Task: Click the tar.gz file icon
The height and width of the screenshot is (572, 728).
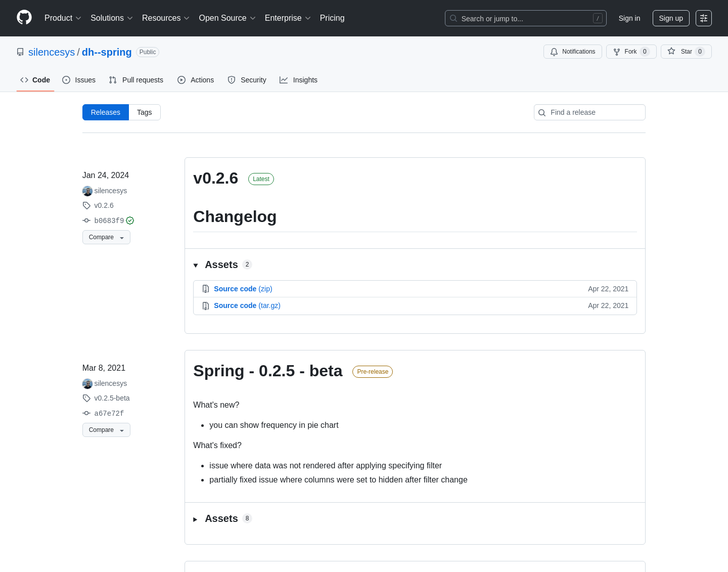Action: tap(206, 306)
